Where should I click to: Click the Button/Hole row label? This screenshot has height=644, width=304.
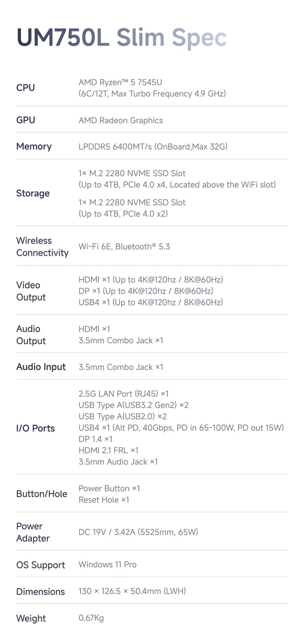click(41, 494)
